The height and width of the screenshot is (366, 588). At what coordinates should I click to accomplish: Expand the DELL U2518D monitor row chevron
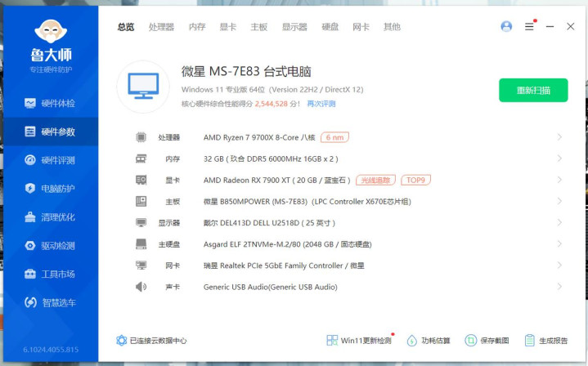(559, 222)
